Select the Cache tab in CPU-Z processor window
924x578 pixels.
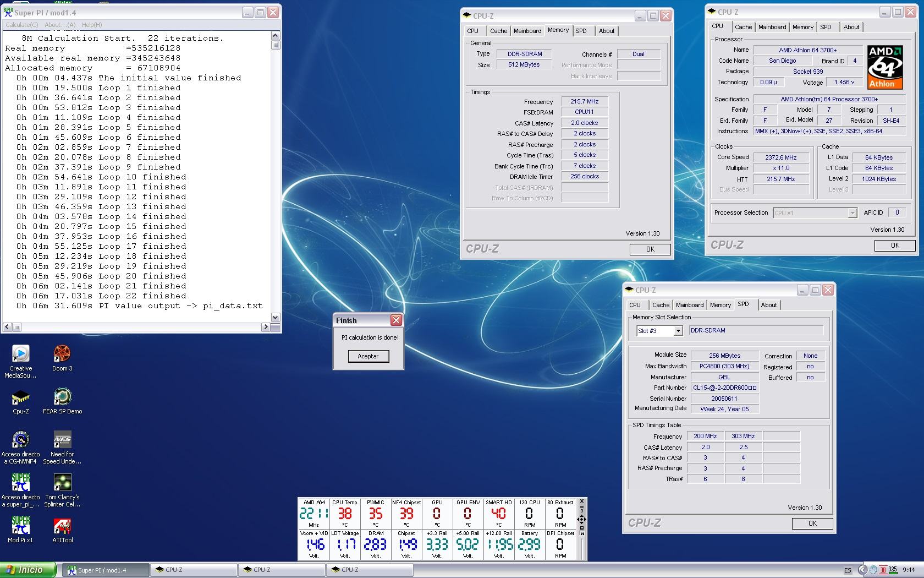tap(743, 27)
